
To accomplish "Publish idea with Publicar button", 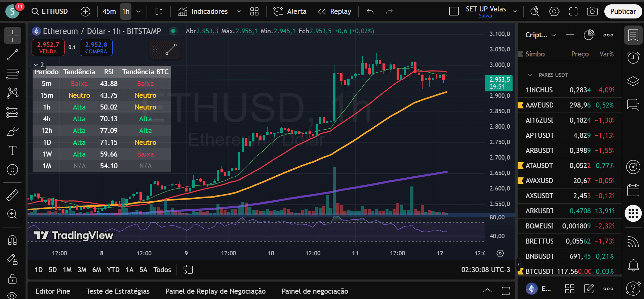I will point(623,11).
